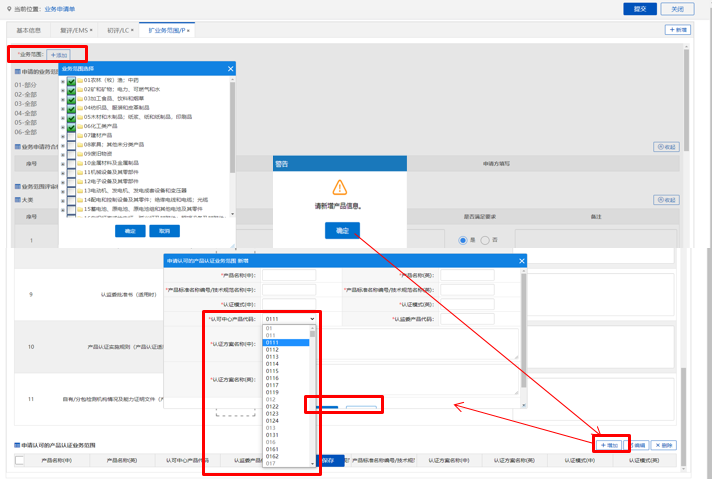Click 确定 in the 警告 warning dialog
The image size is (712, 479).
342,231
